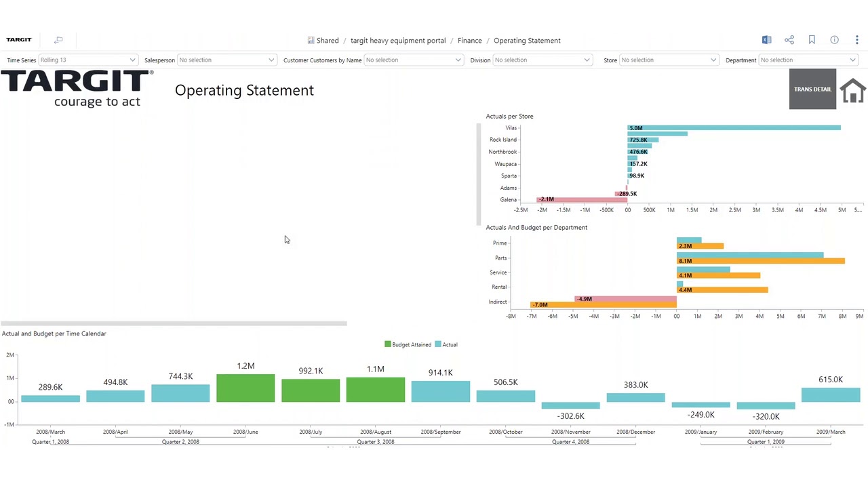Toggle the Budget Attained legend entry
The width and height of the screenshot is (868, 488).
tap(408, 344)
